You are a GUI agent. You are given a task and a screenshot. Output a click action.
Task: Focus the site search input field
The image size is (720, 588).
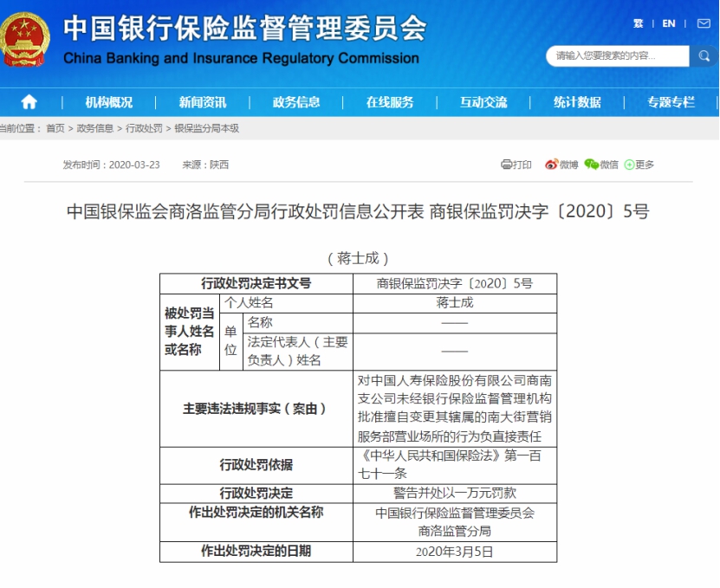pyautogui.click(x=618, y=56)
